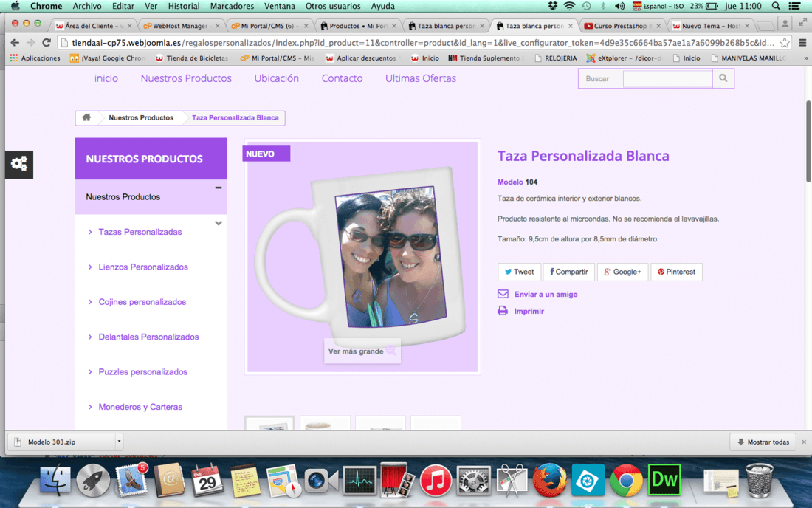The image size is (812, 508).
Task: Open the Notes app in the dock
Action: click(x=245, y=481)
